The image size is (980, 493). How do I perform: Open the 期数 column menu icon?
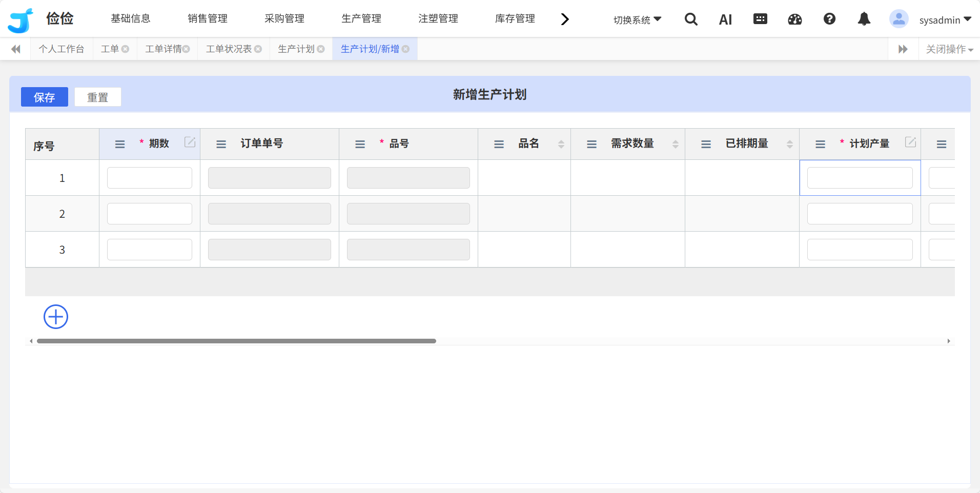coord(120,145)
